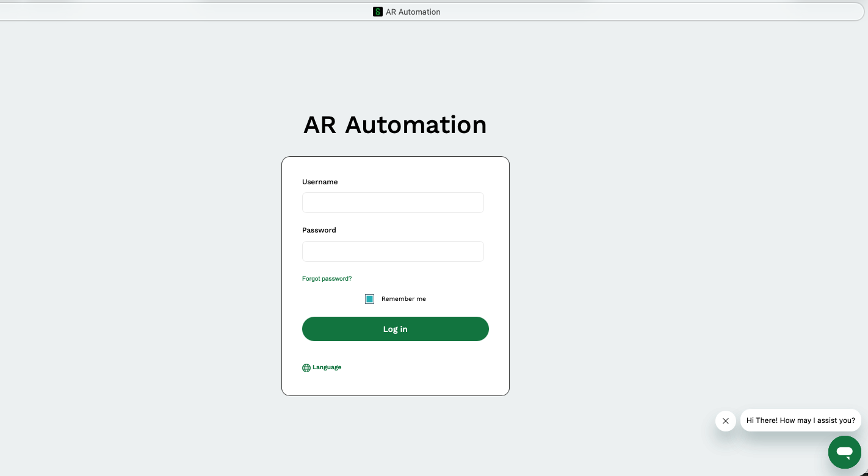The height and width of the screenshot is (476, 868).
Task: Click the AR Automation page heading
Action: [x=395, y=124]
